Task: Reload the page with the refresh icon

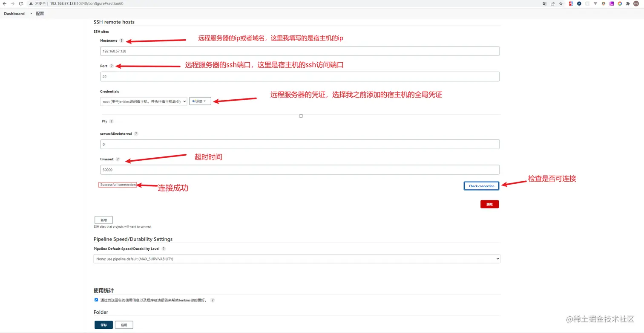Action: point(20,3)
